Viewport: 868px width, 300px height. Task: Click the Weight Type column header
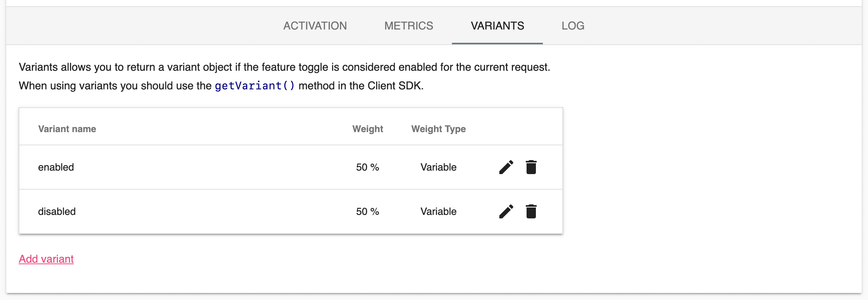coord(438,129)
